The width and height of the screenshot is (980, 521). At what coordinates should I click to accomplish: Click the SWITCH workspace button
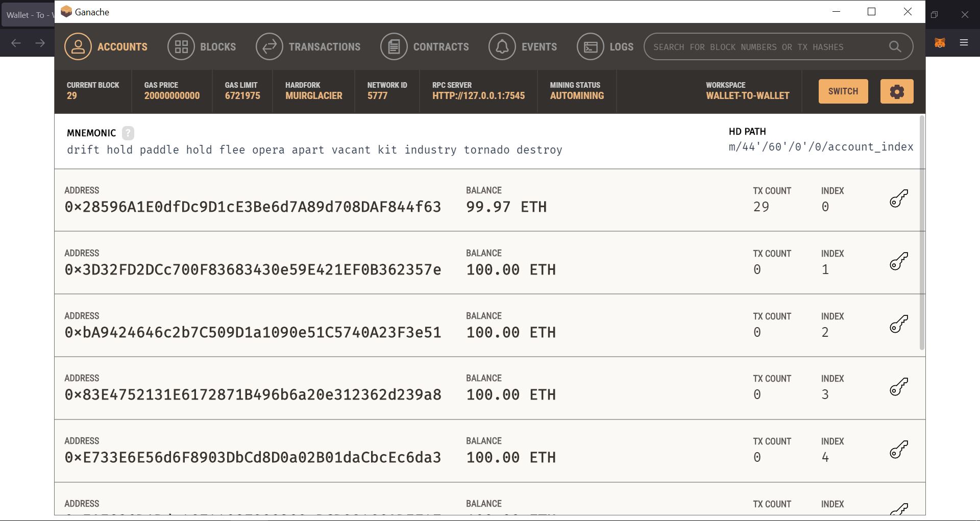(843, 91)
